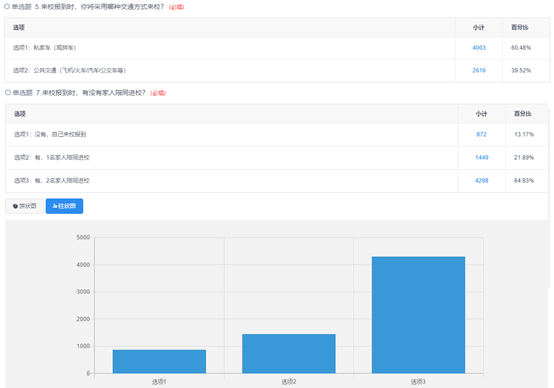Click the 选项1 bar in the chart

coord(159,361)
